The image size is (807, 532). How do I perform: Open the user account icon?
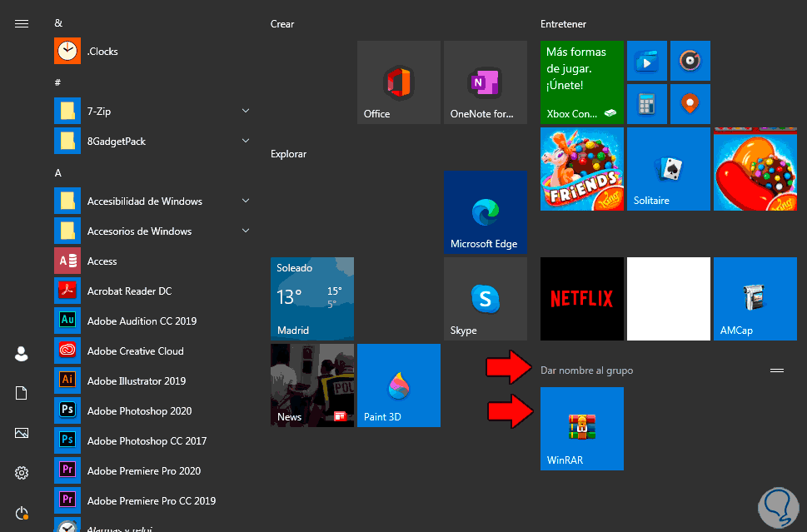tap(22, 354)
